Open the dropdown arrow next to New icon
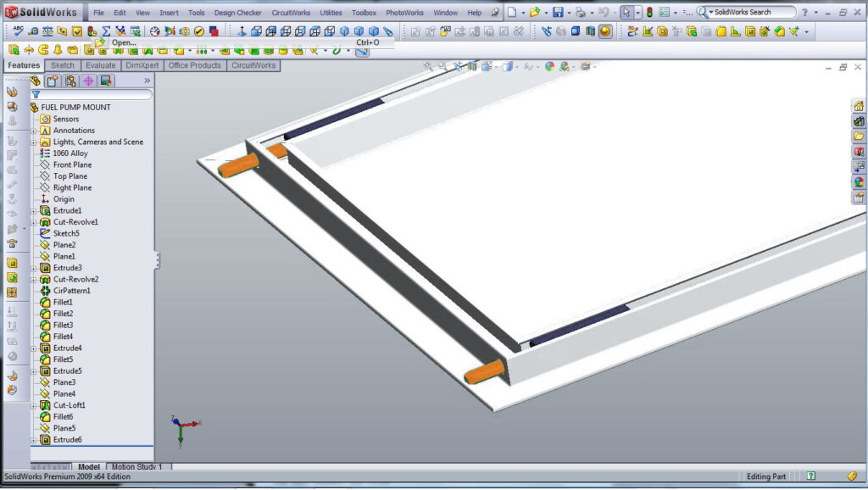The width and height of the screenshot is (868, 490). click(x=523, y=12)
